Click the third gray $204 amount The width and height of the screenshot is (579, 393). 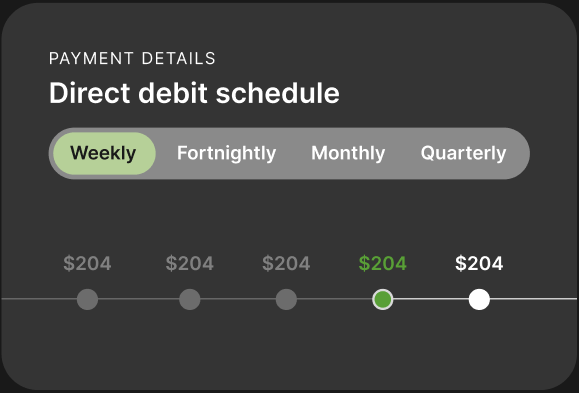286,263
